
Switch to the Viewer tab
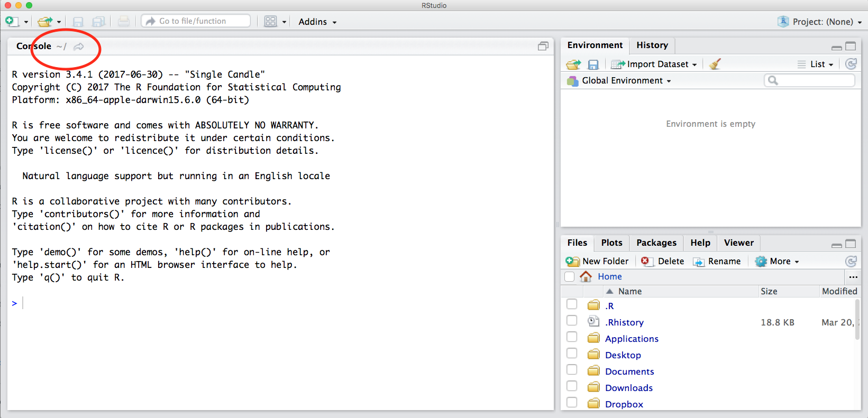(x=739, y=243)
